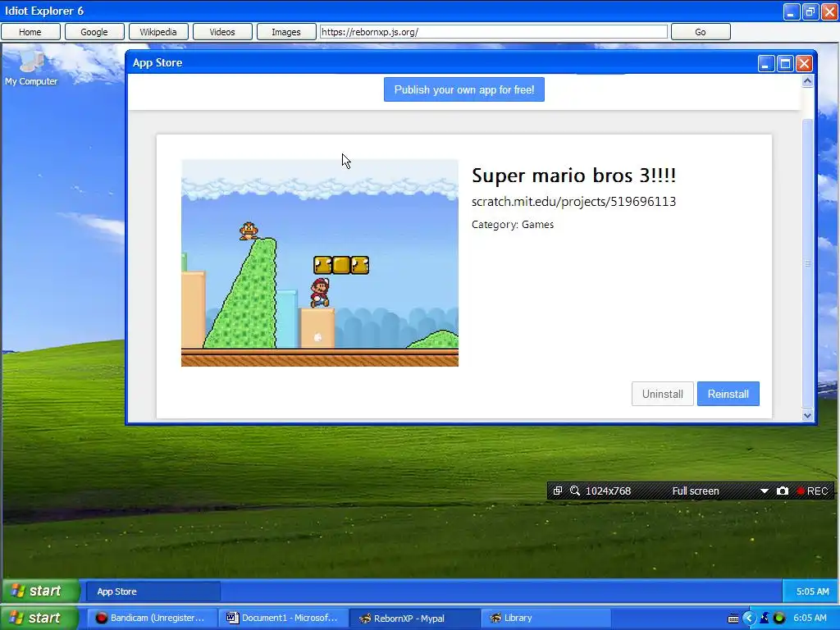This screenshot has height=630, width=840.
Task: Click the URL address field
Action: click(x=493, y=32)
